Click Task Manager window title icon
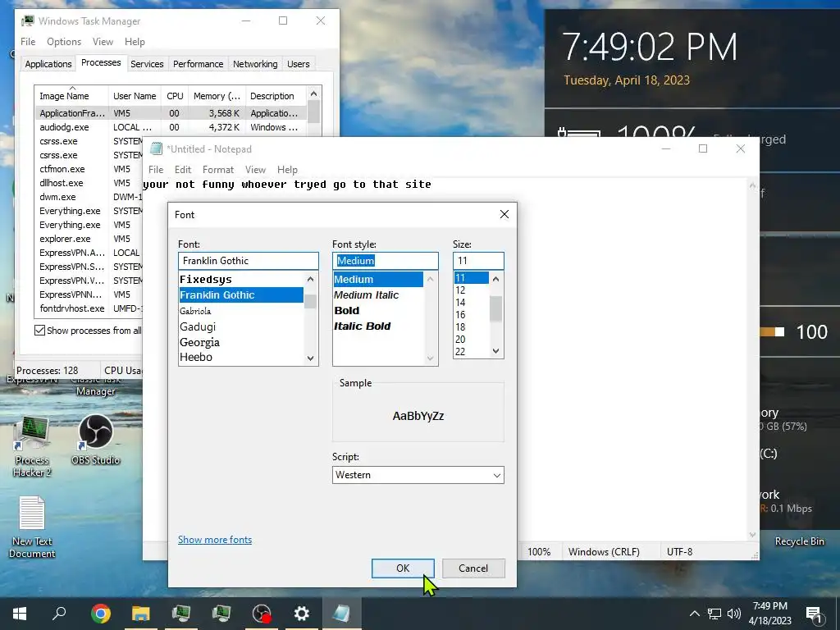Screen dimensions: 840x630 (x=28, y=21)
